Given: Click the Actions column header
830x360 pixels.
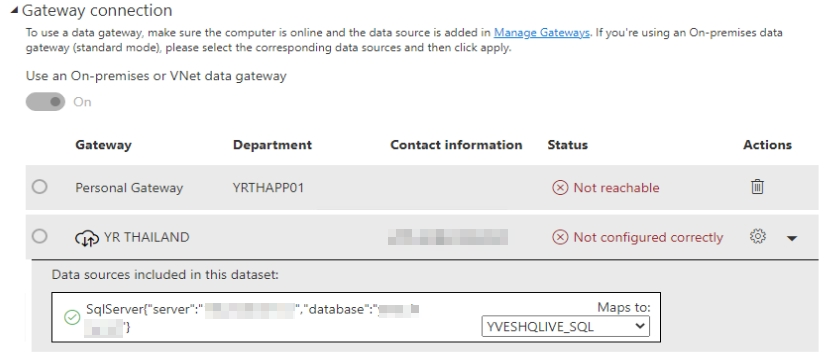Looking at the screenshot, I should 768,145.
